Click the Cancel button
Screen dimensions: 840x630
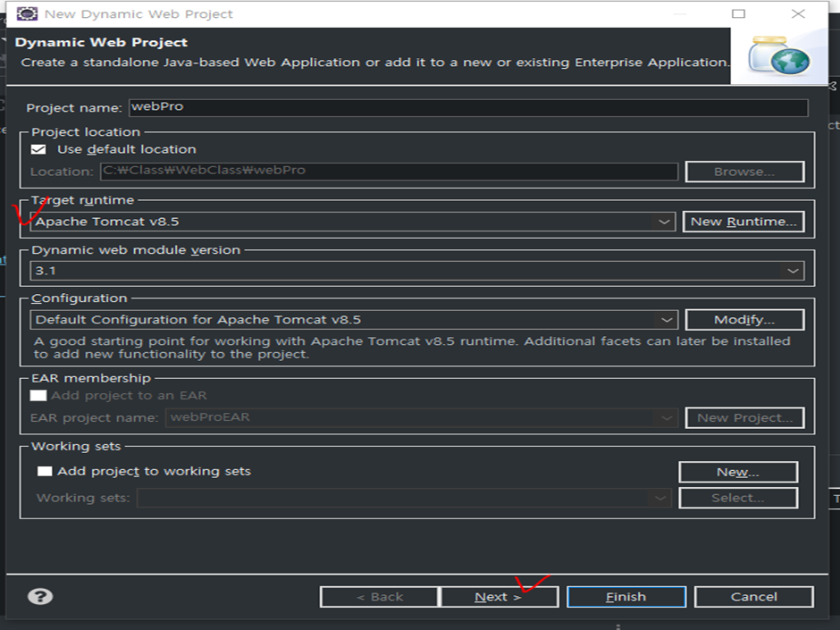coord(753,597)
